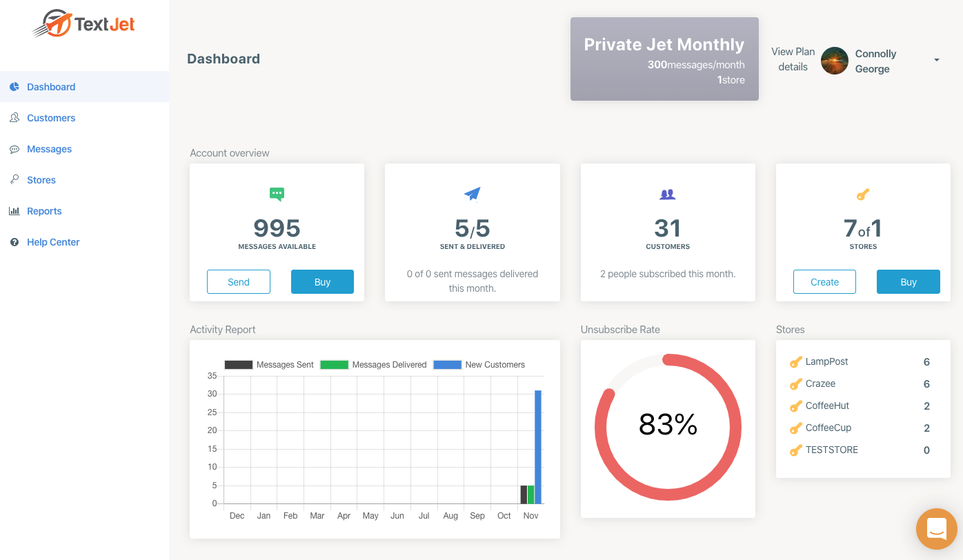Screen dimensions: 963x560
Task: Select the CoffeeCup store name
Action: (x=828, y=428)
